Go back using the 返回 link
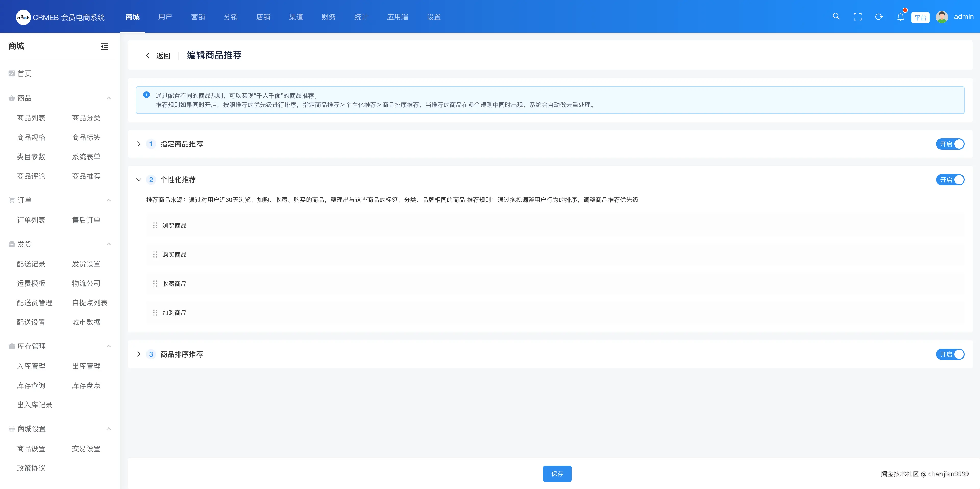This screenshot has width=980, height=489. (158, 56)
